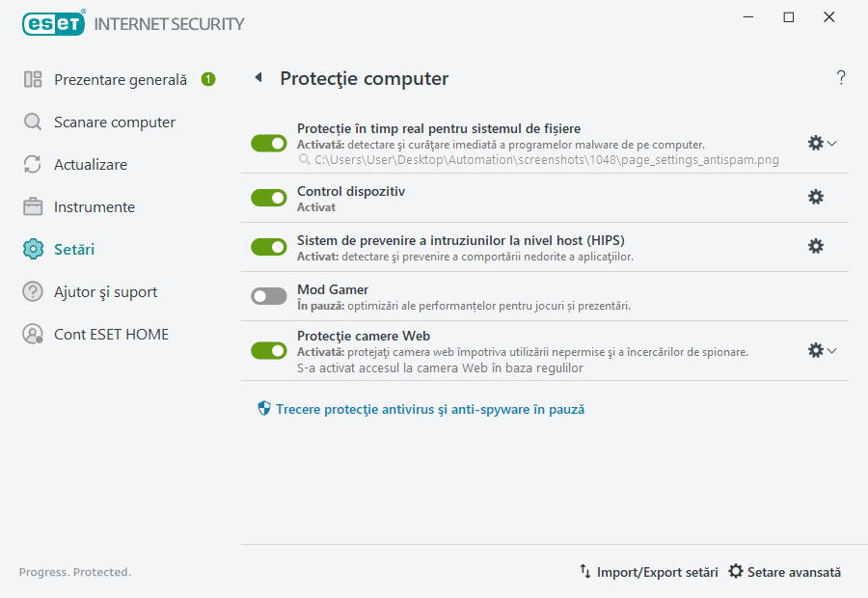The height and width of the screenshot is (598, 868).
Task: Pause antivirus and anti-spyware protection
Action: point(424,409)
